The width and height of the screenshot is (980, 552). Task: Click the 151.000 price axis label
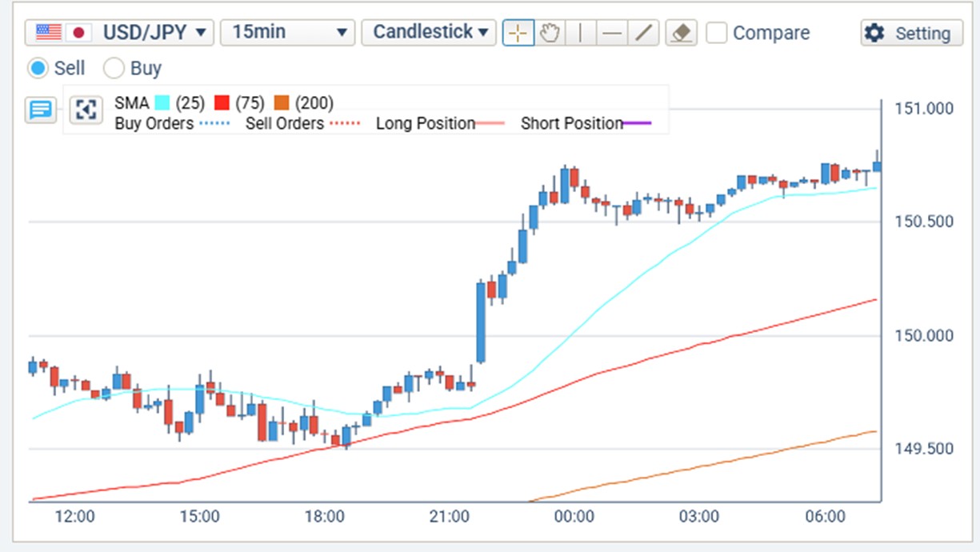pos(924,108)
